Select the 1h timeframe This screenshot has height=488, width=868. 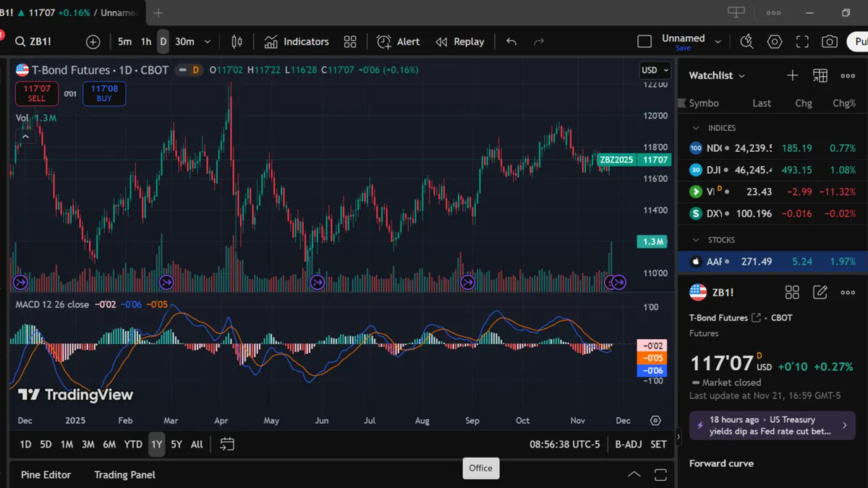tap(146, 42)
